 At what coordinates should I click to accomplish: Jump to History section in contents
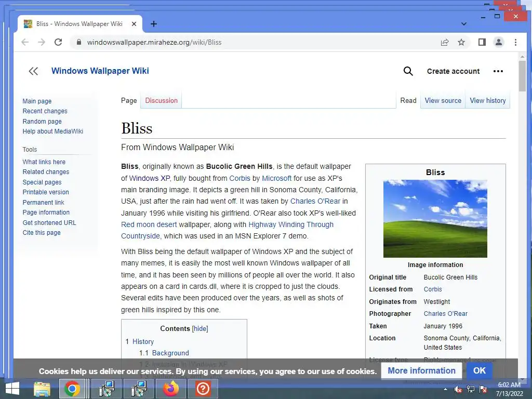tap(143, 342)
